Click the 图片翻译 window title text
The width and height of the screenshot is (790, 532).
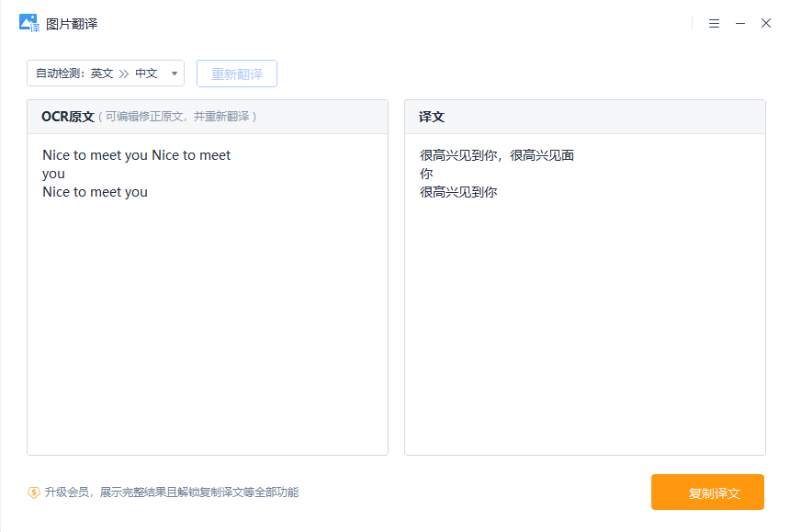point(70,23)
